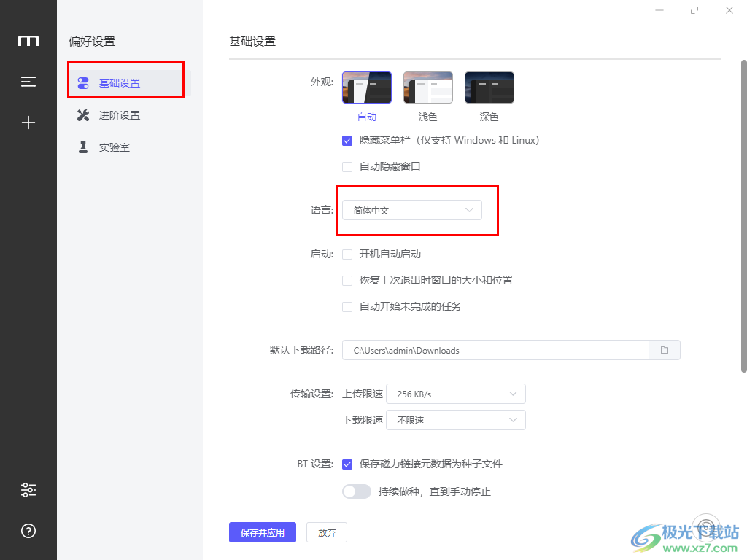This screenshot has height=560, width=747.
Task: Click the 放弃 discard button
Action: [327, 532]
